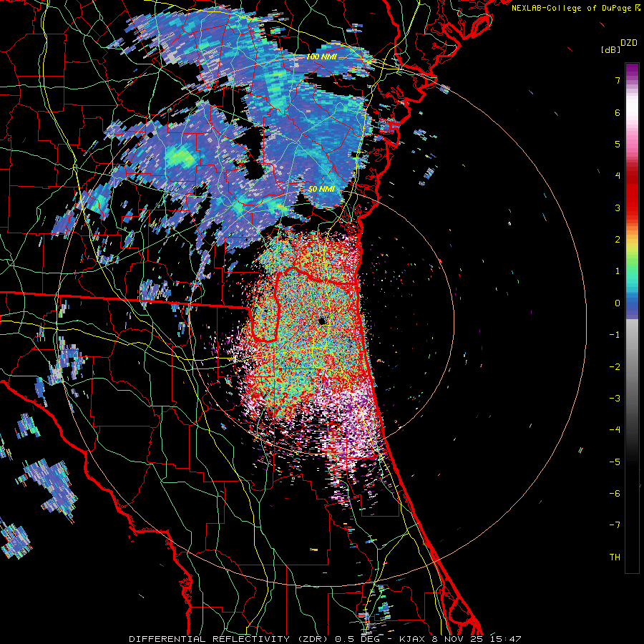Click the black radar site dot at scan center
644x644 pixels.
click(x=322, y=321)
